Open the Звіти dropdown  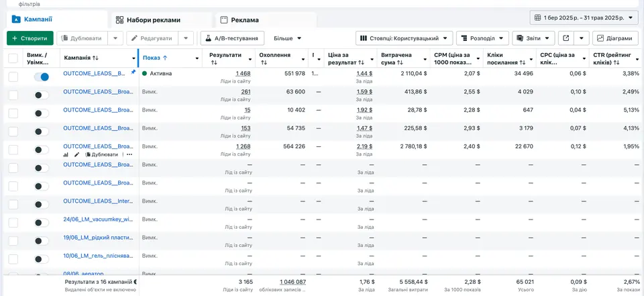(x=533, y=38)
